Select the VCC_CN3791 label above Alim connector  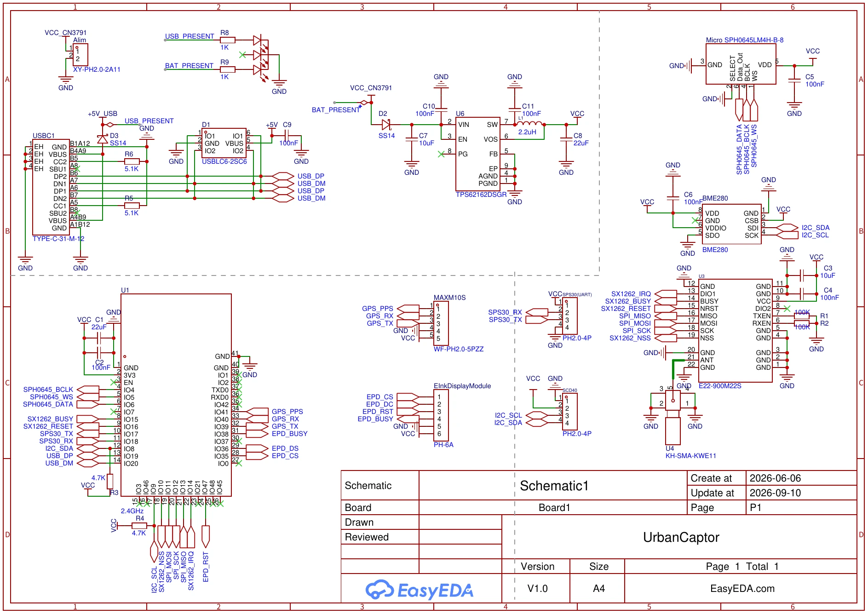coord(65,33)
